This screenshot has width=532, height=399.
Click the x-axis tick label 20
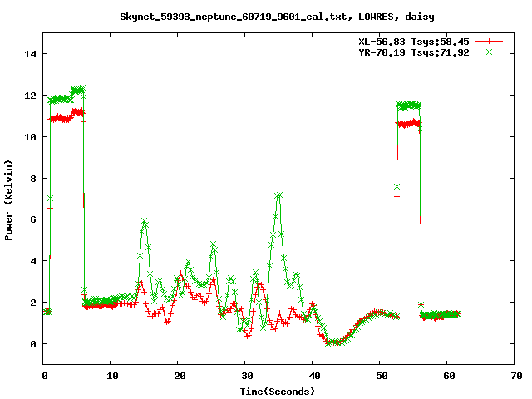point(180,376)
